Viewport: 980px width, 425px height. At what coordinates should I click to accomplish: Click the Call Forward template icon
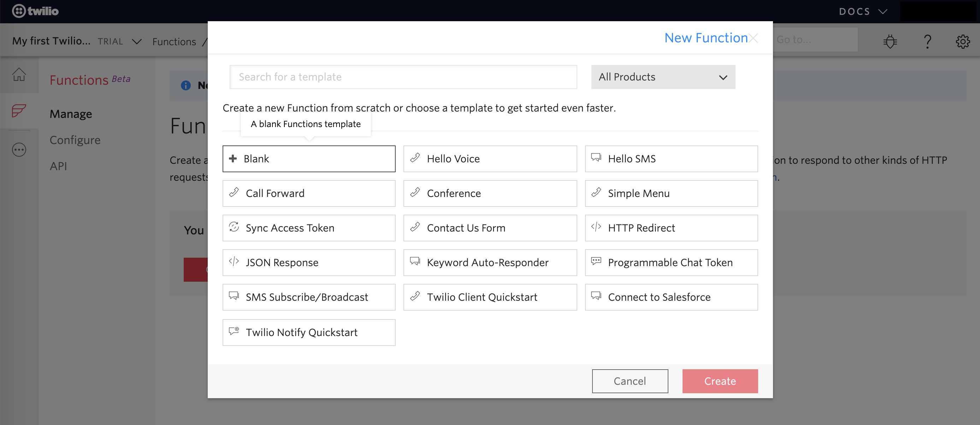coord(234,193)
